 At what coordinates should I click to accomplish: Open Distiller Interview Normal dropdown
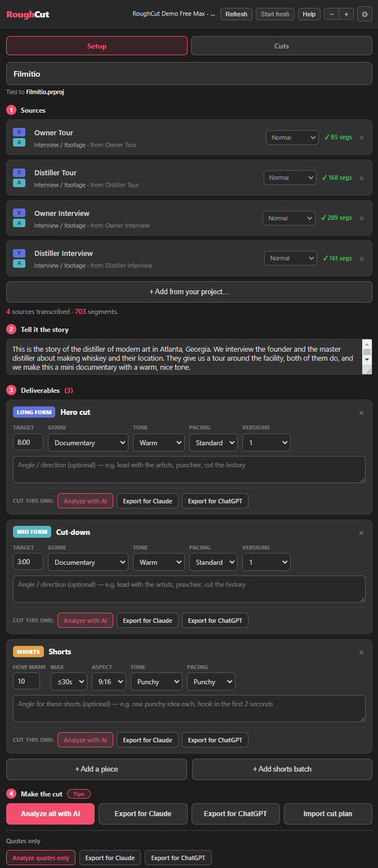tap(291, 258)
